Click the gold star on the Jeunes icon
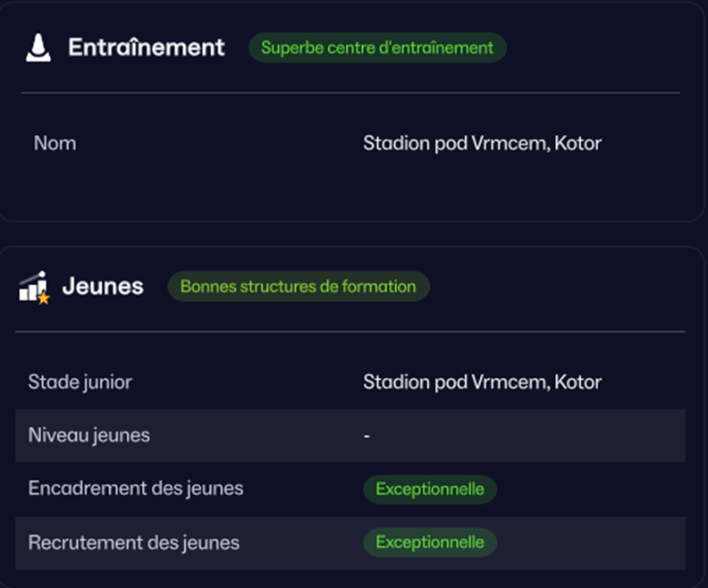The height and width of the screenshot is (588, 708). click(x=43, y=298)
